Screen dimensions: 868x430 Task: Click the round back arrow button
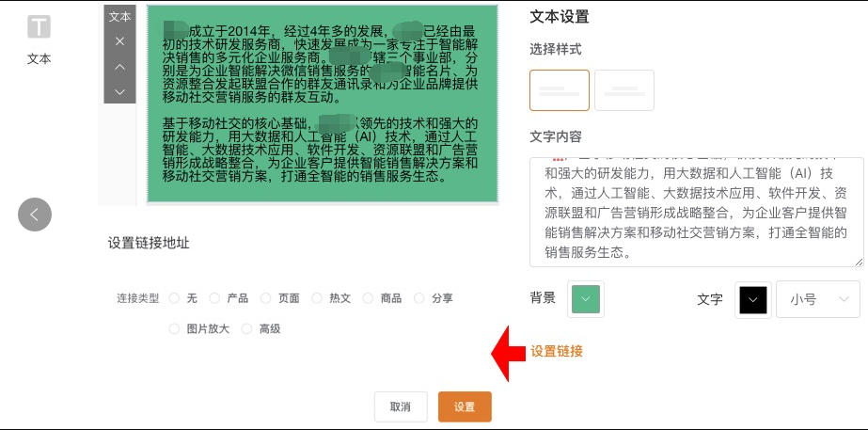pos(35,215)
